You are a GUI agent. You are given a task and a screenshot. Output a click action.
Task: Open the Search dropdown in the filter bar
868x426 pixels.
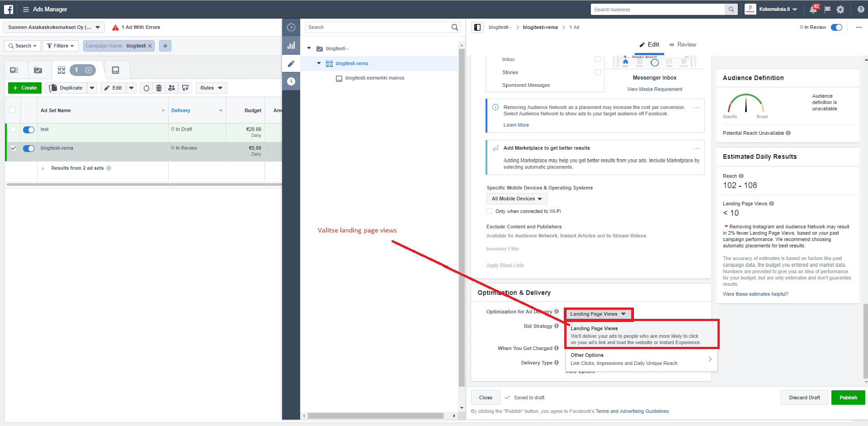pos(23,46)
